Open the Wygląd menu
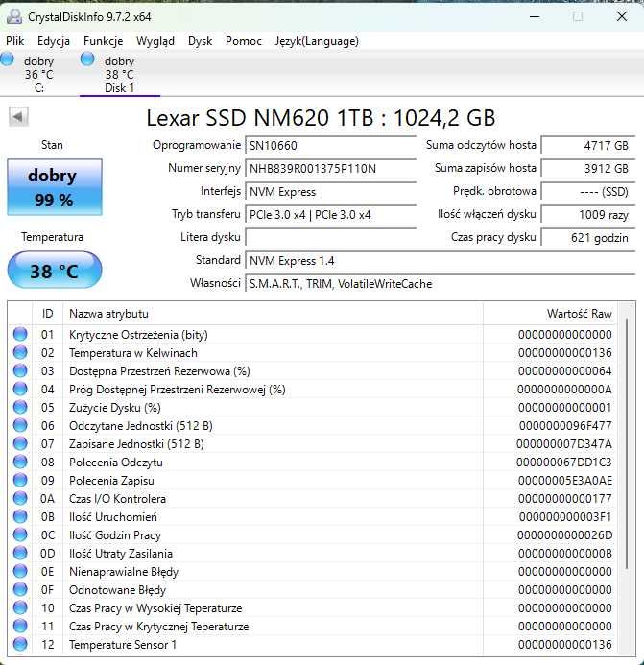Screen dimensions: 644x665 click(x=155, y=41)
